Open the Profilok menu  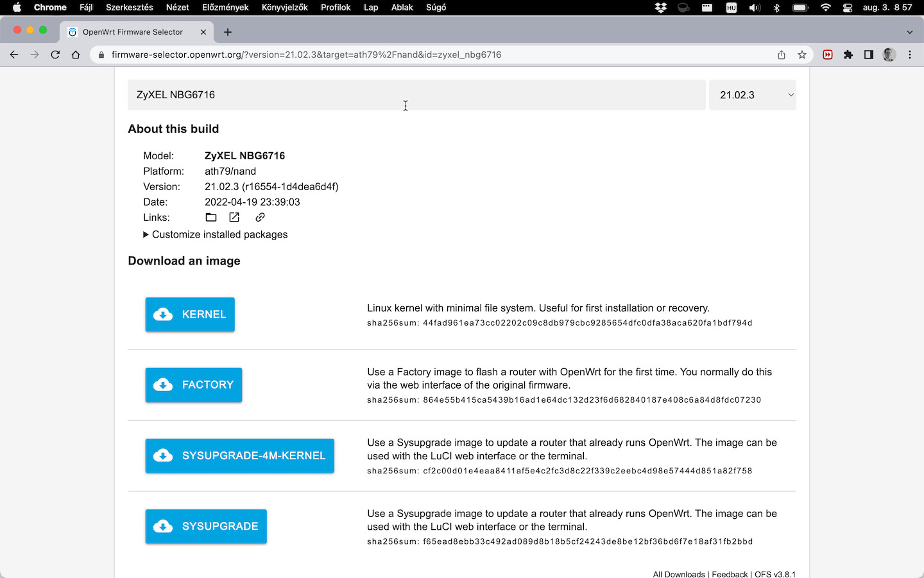coord(336,8)
